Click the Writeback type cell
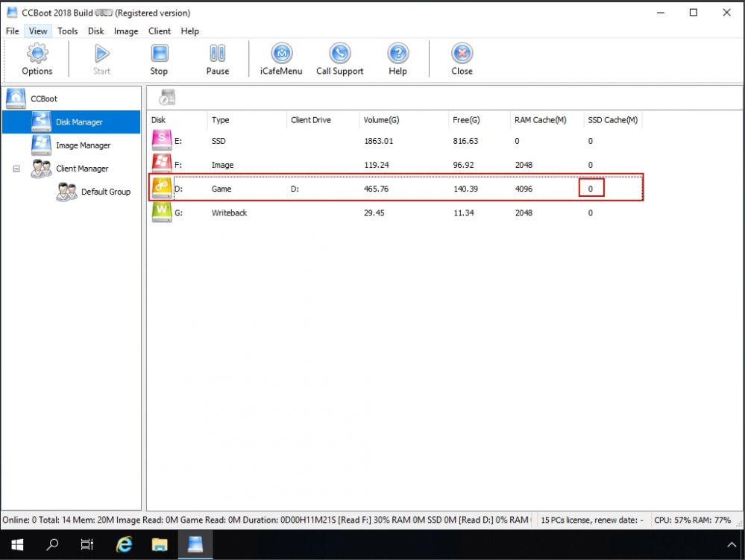This screenshot has height=560, width=745. [x=230, y=213]
